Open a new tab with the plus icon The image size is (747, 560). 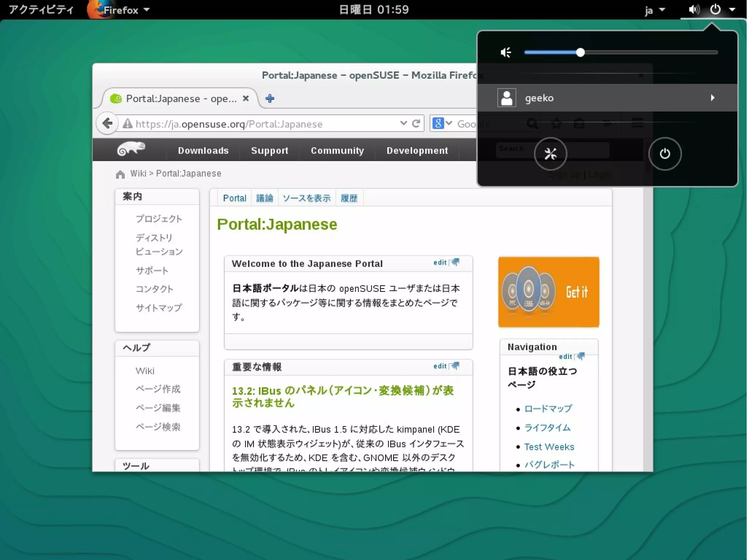(270, 99)
